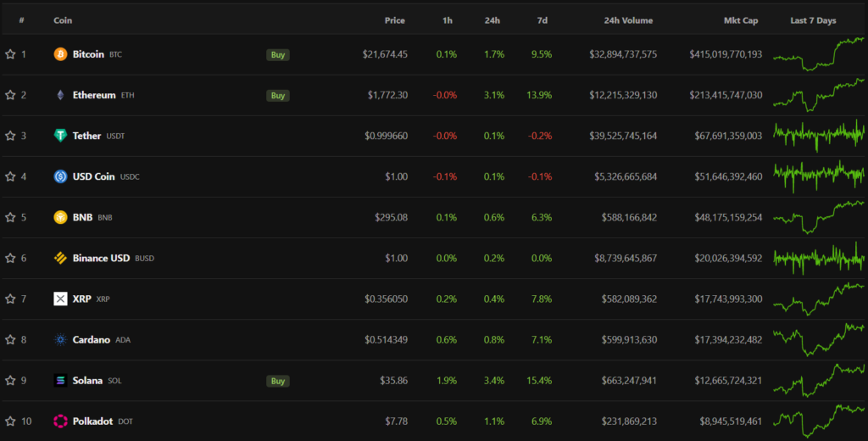Open the Bitcoin coin page link
The image size is (868, 441).
pos(88,54)
